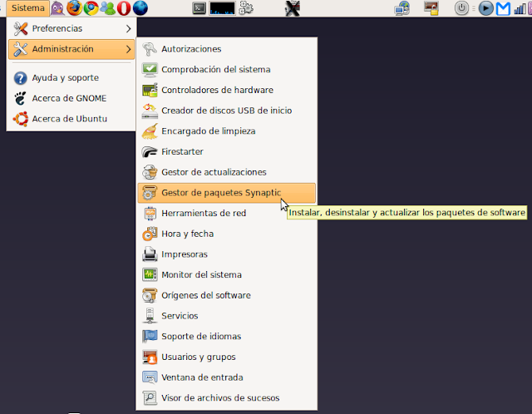Open the two-people messenger icon in the panel

[x=107, y=8]
